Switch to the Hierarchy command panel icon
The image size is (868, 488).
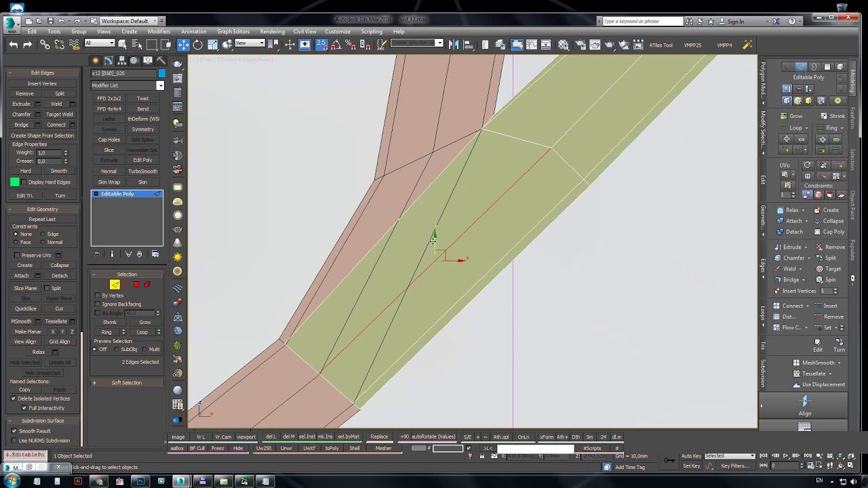point(121,60)
